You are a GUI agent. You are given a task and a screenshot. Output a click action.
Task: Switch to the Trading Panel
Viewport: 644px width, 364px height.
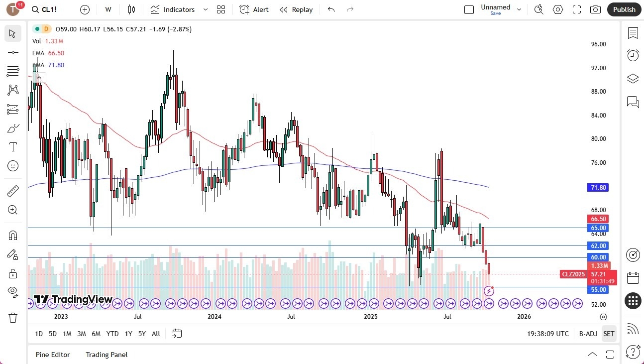pos(106,355)
